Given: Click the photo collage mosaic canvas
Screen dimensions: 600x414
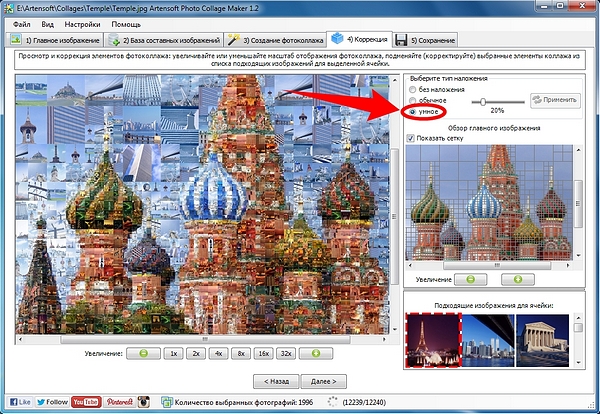Looking at the screenshot, I should (x=202, y=204).
